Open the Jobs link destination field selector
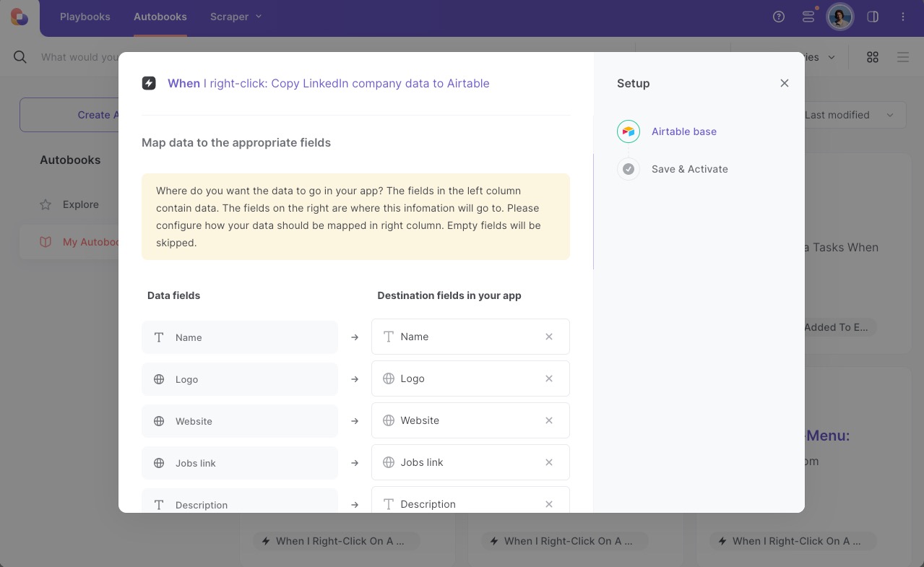924x567 pixels. 470,462
